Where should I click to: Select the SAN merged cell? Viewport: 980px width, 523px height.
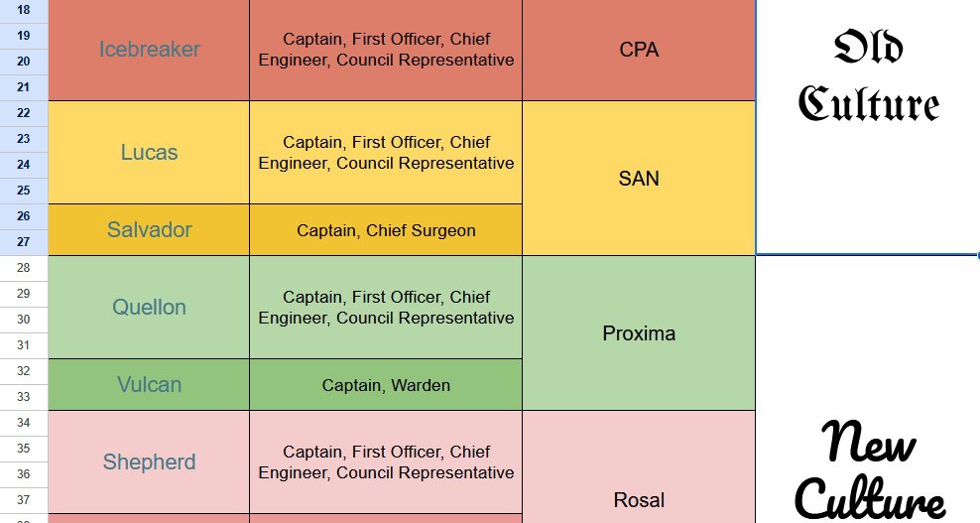pyautogui.click(x=639, y=179)
